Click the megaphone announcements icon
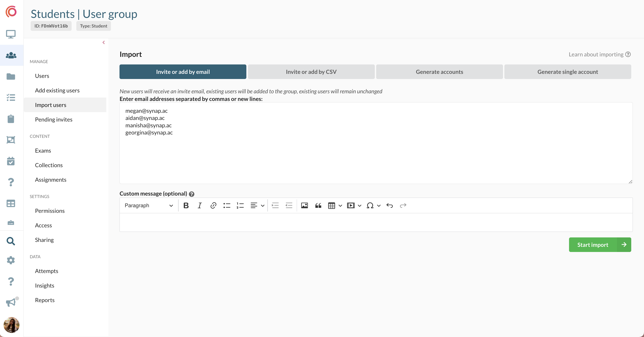Image resolution: width=644 pixels, height=337 pixels. (11, 302)
